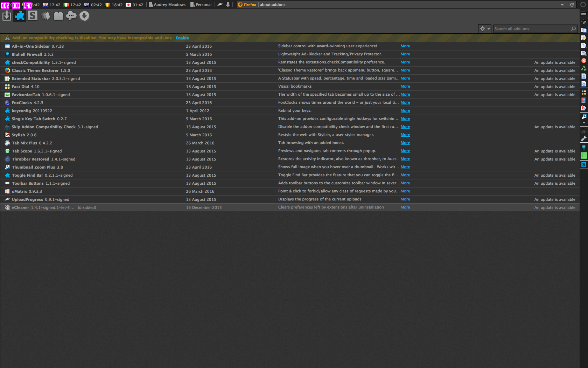Click the sidebar pencil edit document icon
The width and height of the screenshot is (588, 368).
[584, 38]
